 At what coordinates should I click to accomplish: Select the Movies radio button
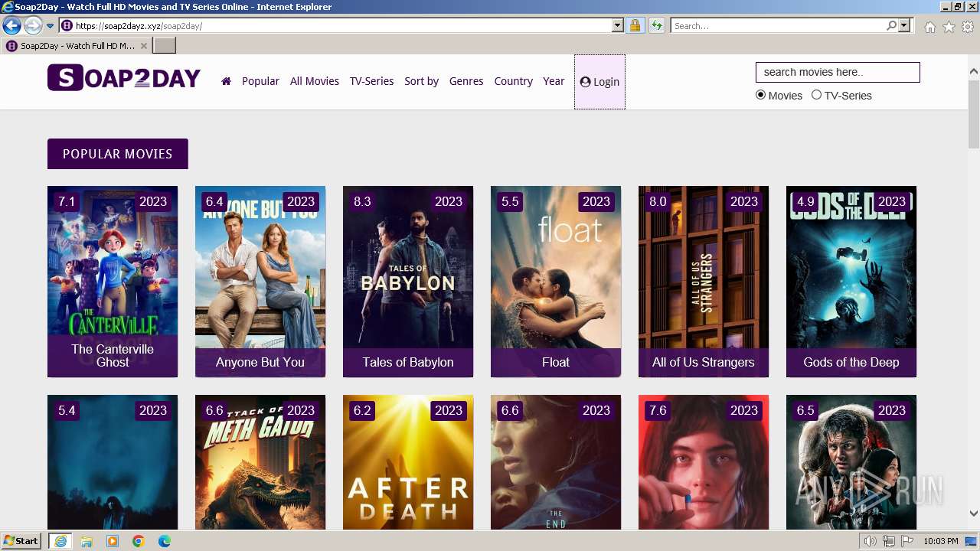tap(760, 95)
